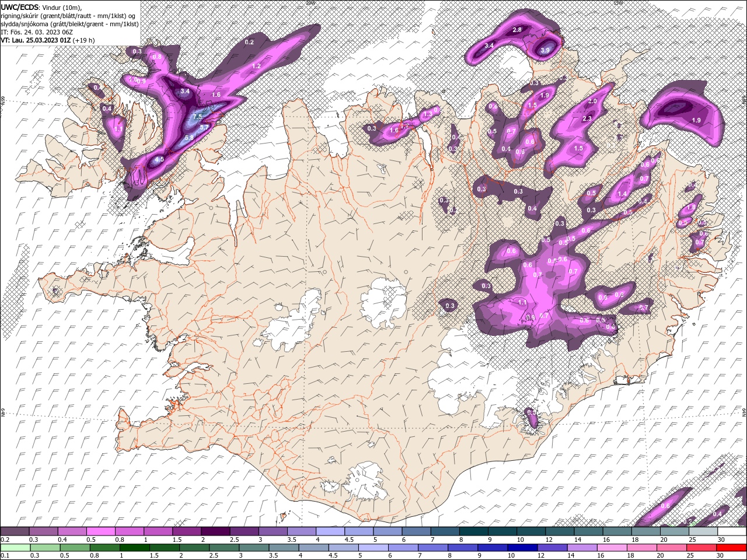This screenshot has height=560, width=747.
Task: Click the 'VT: Lau. 25.03.2023 01Z' valid time
Action: [36, 40]
